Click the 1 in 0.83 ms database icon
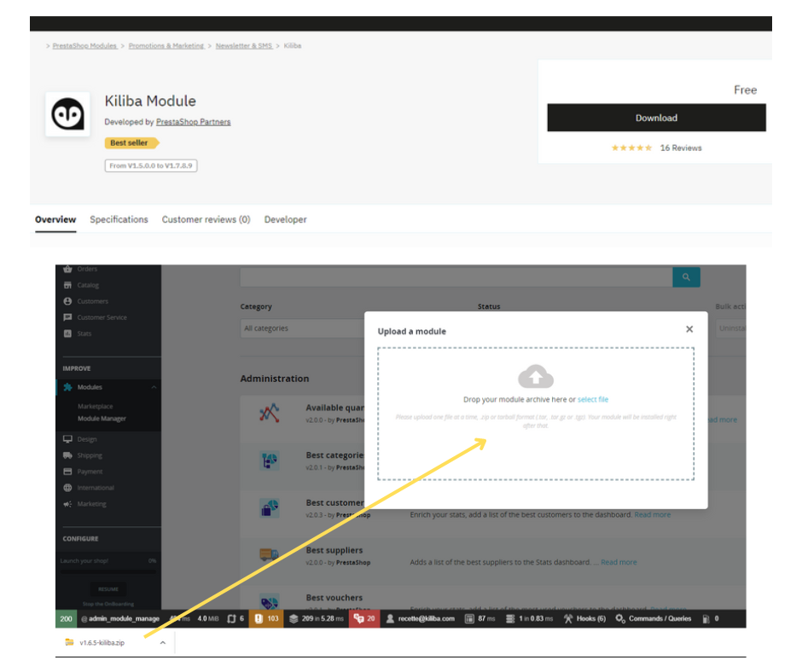 point(510,619)
